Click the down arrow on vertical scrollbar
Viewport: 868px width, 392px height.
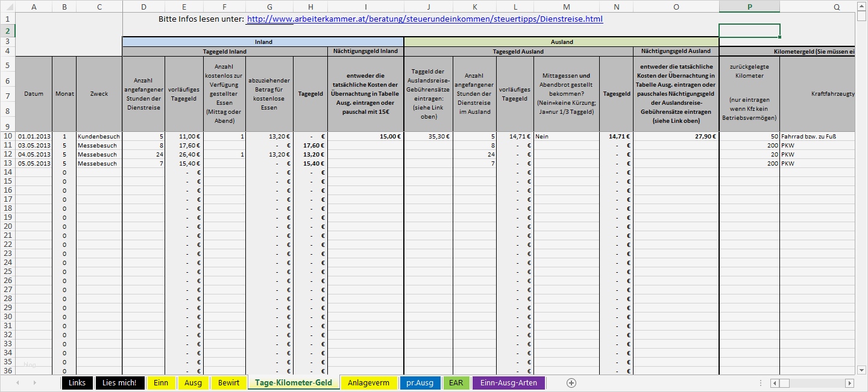[x=862, y=369]
